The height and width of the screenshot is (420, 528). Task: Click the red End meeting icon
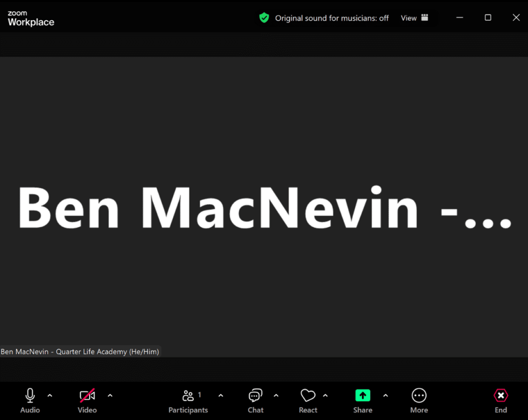click(x=501, y=396)
